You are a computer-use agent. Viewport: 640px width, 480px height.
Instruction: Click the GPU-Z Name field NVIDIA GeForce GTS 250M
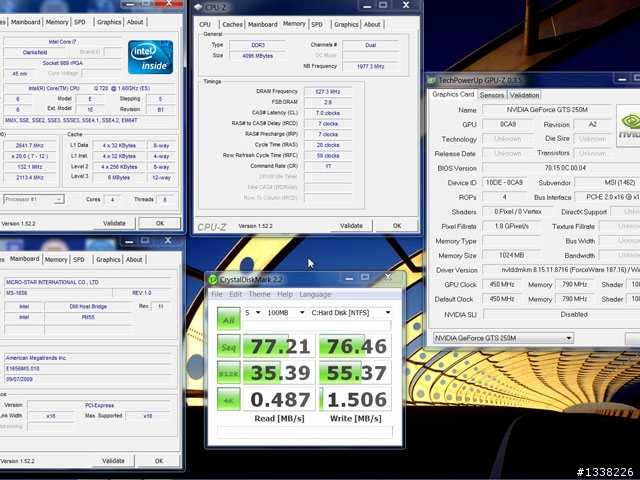click(547, 110)
